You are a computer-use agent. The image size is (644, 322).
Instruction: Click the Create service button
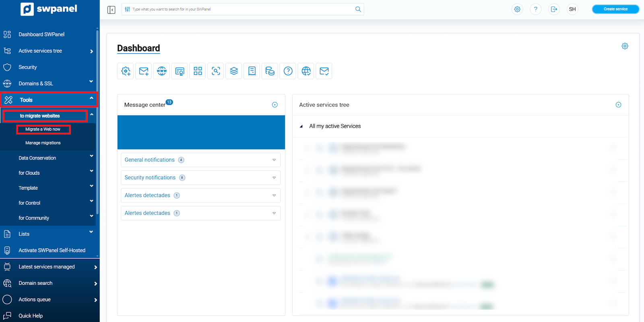(x=615, y=9)
